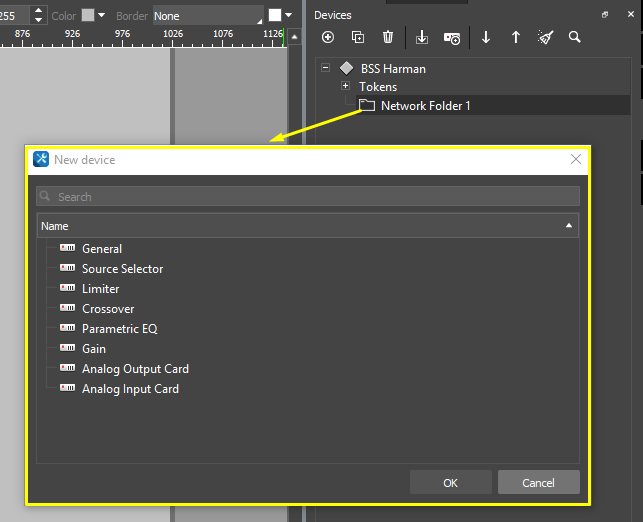This screenshot has width=643, height=522.
Task: Delete device using the trash icon
Action: 388,37
